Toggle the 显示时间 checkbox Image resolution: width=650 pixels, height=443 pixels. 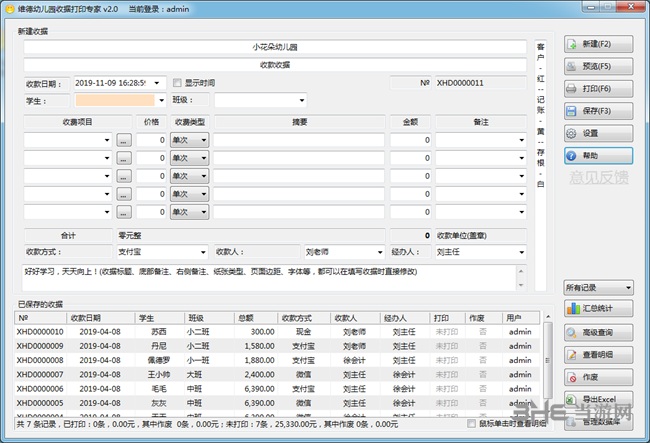177,83
